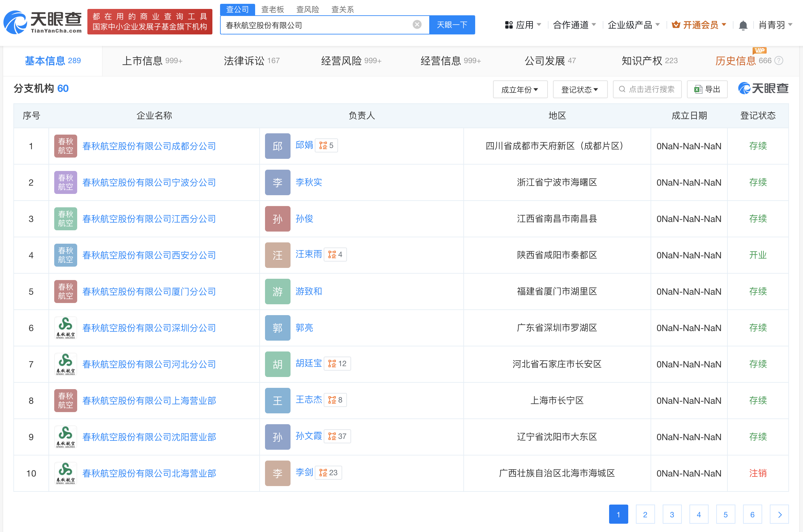Click the 成都分公司 company logo thumbnail
Viewport: 803px width, 532px height.
pyautogui.click(x=65, y=146)
